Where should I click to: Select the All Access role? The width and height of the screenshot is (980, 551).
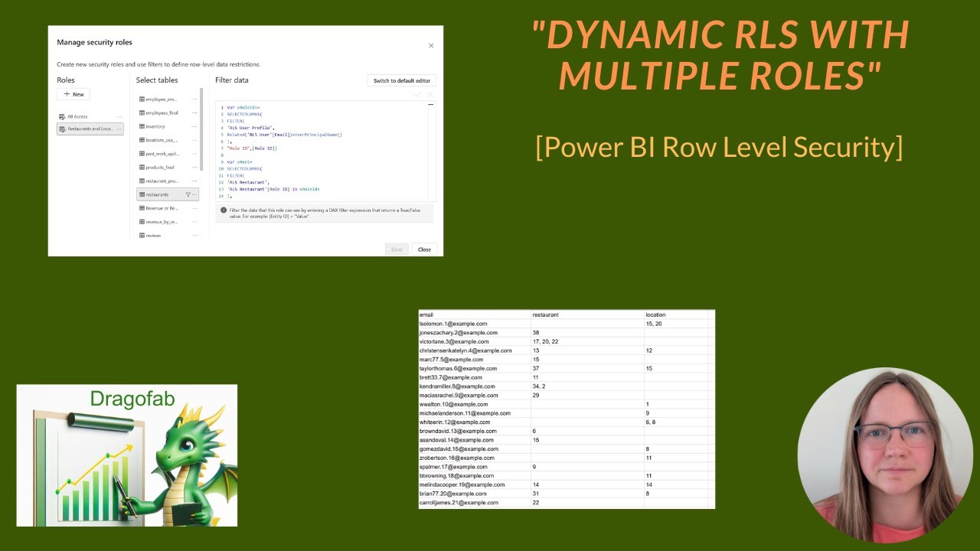click(90, 116)
